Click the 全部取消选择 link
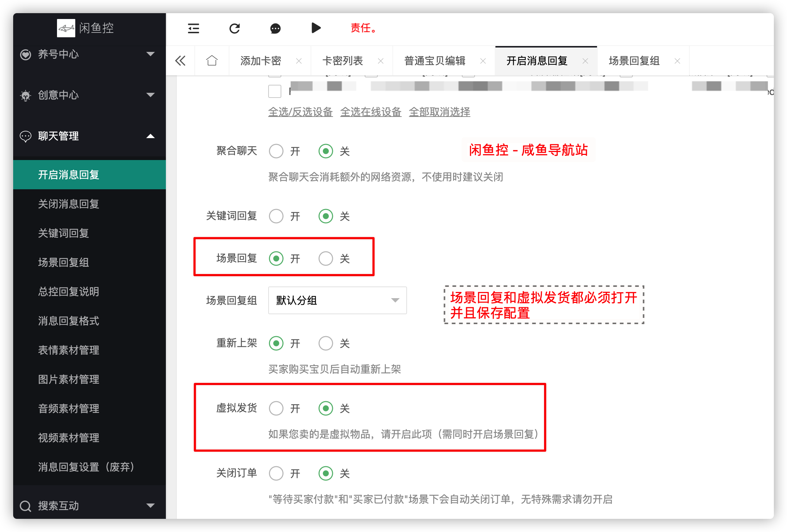The image size is (787, 532). click(x=440, y=112)
